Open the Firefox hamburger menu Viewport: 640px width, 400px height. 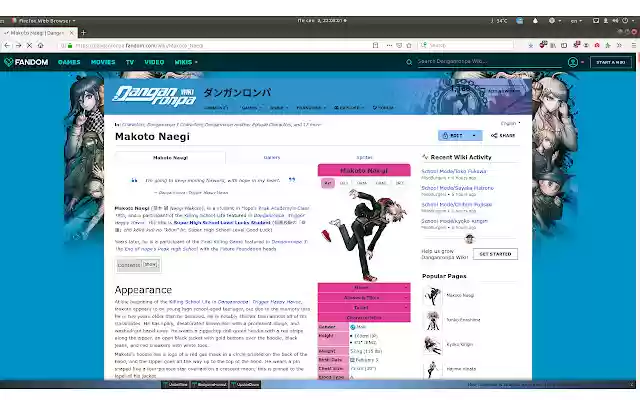(634, 45)
